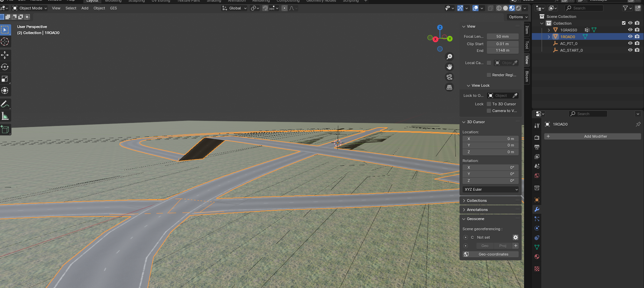Activate the 3D Cursor tool

tap(5, 42)
